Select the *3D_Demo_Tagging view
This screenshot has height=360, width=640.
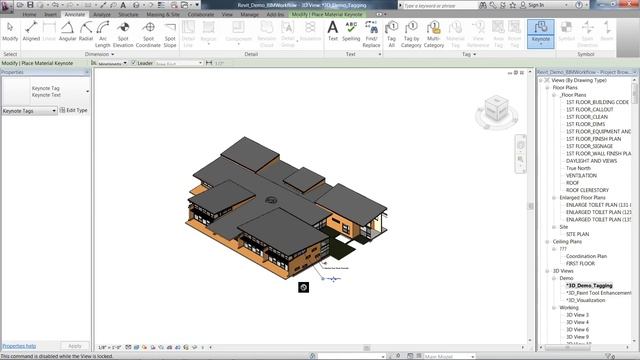click(x=589, y=286)
